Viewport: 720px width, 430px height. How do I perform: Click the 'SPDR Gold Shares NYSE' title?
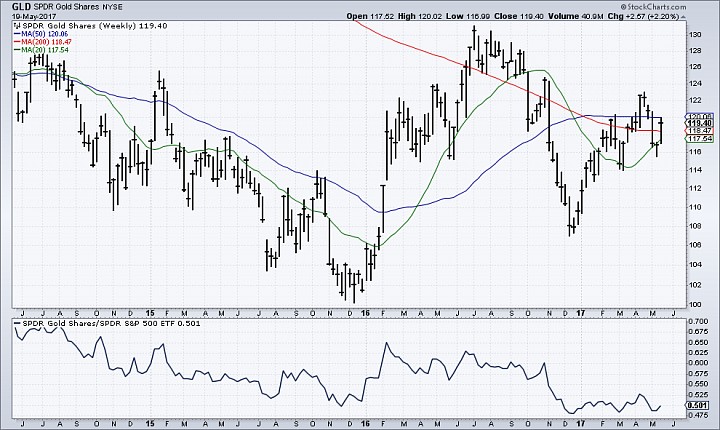[x=76, y=7]
